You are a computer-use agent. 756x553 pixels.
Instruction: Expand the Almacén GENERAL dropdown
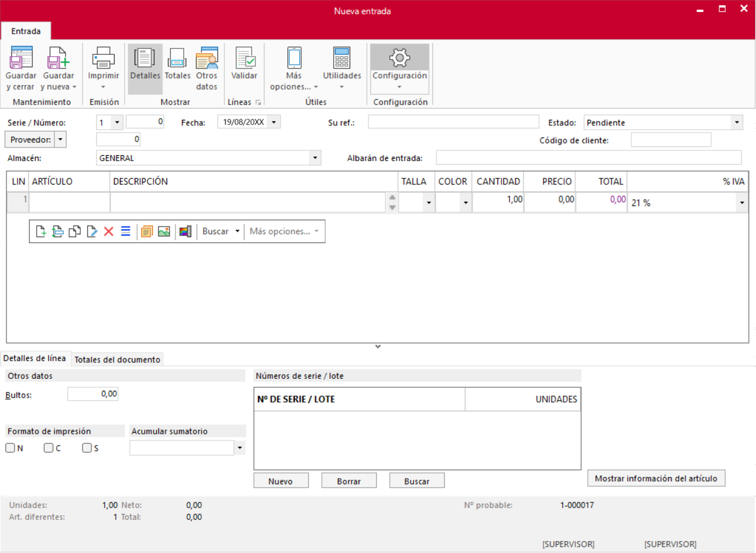(x=315, y=158)
